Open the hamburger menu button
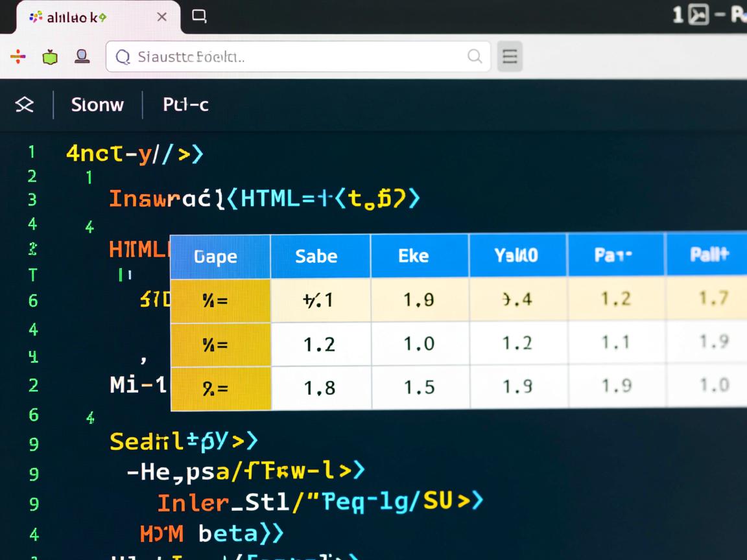This screenshot has width=747, height=560. click(510, 56)
